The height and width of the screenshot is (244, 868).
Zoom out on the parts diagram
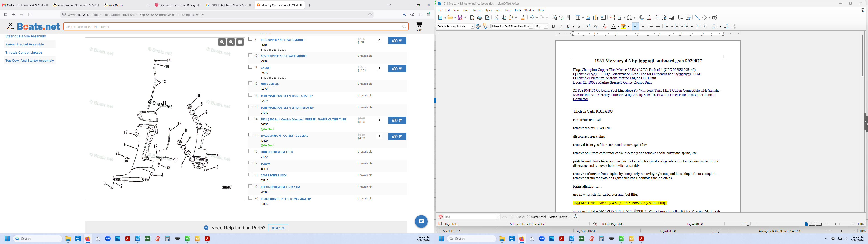[x=231, y=42]
